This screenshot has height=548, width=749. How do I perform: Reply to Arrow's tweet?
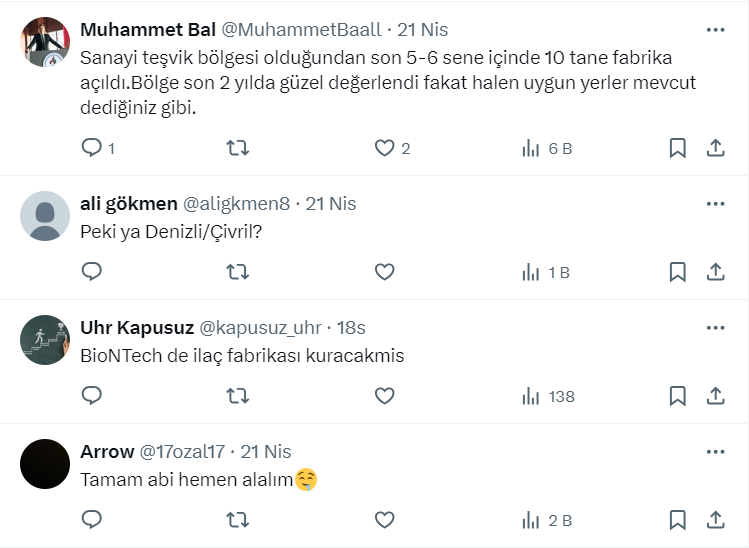[x=92, y=520]
